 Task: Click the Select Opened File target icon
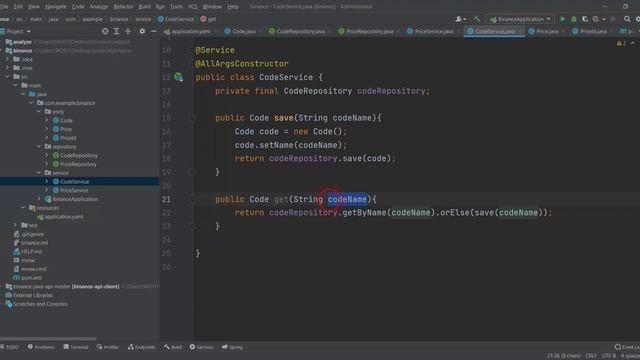click(x=105, y=31)
